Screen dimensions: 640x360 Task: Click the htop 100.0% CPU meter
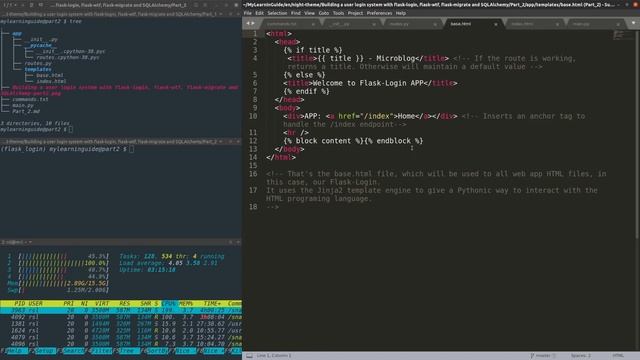click(x=58, y=263)
